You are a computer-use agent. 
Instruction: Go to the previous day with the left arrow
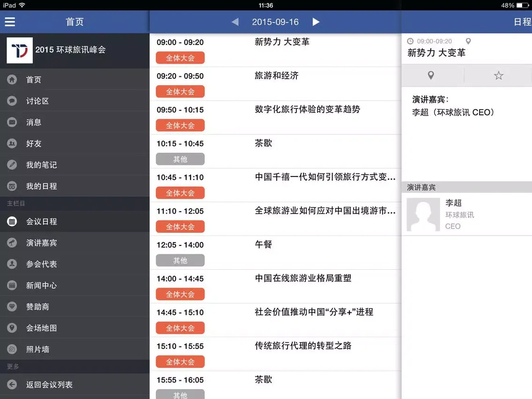235,22
